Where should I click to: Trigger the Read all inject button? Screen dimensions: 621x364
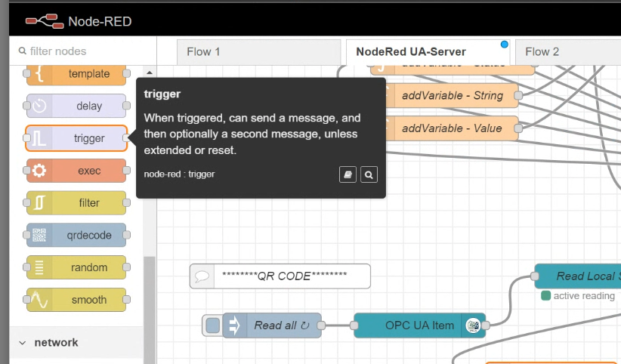213,325
